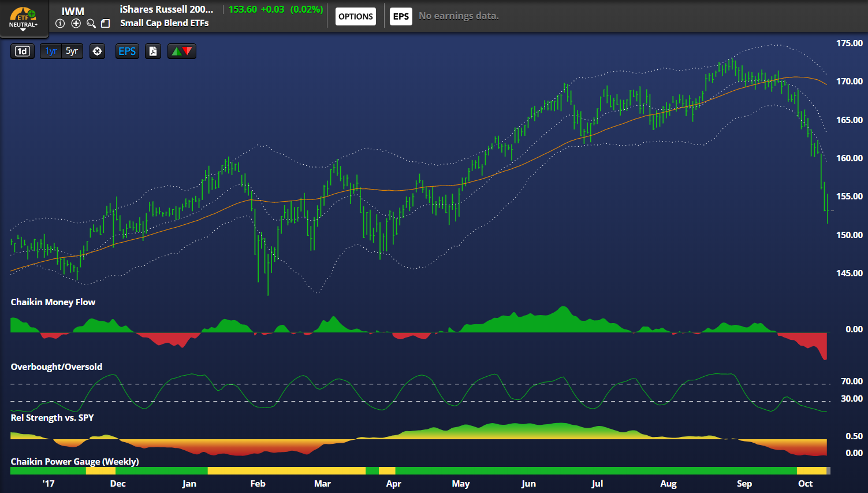Click the 30.00 oversold level label
868x493 pixels.
[852, 399]
